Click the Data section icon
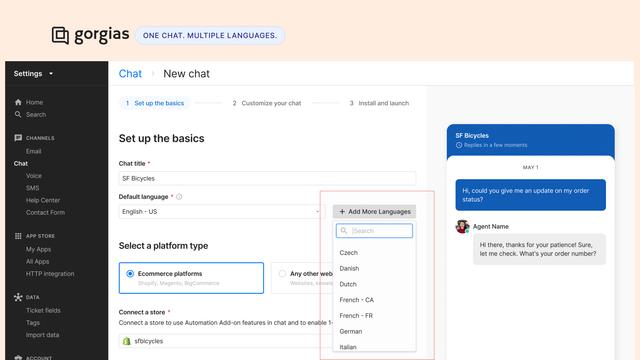640x360 pixels. (18, 297)
